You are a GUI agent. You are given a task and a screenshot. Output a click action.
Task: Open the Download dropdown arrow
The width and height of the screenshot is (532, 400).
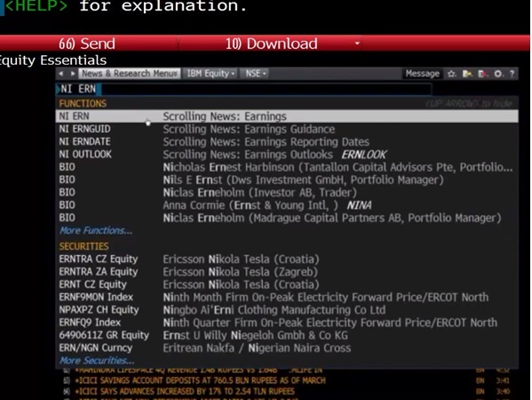tap(357, 44)
